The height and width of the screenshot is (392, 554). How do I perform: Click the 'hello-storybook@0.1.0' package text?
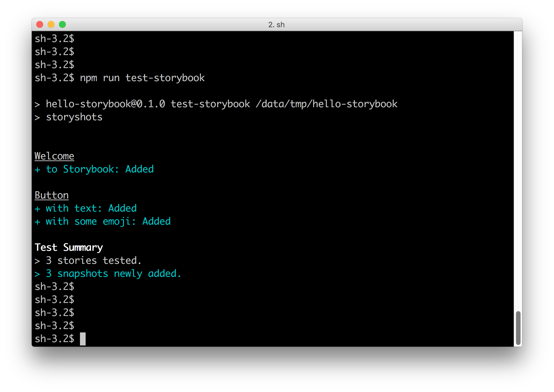click(105, 104)
